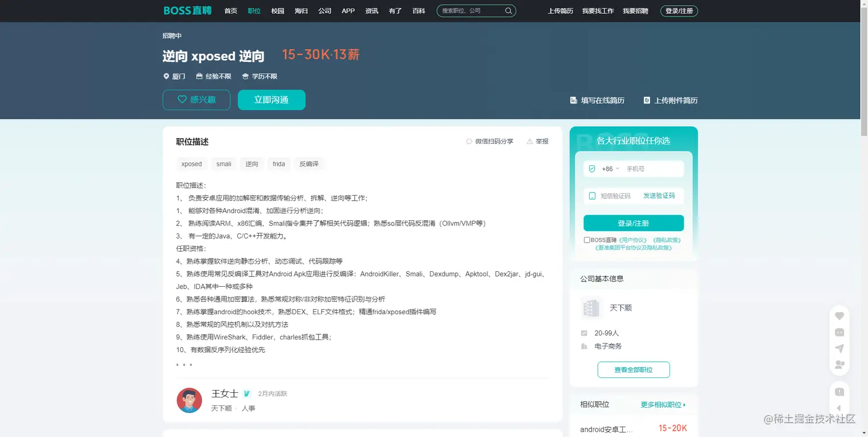This screenshot has width=868, height=437.
Task: Click the 感兴趣 button
Action: click(x=196, y=100)
